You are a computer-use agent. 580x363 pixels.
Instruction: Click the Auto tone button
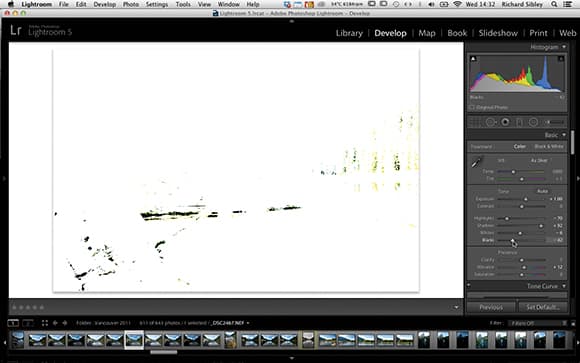[542, 191]
